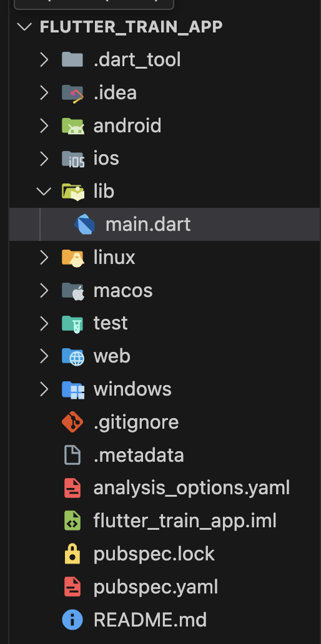The height and width of the screenshot is (644, 321).
Task: Select the .dart_tool folder name
Action: tap(137, 60)
